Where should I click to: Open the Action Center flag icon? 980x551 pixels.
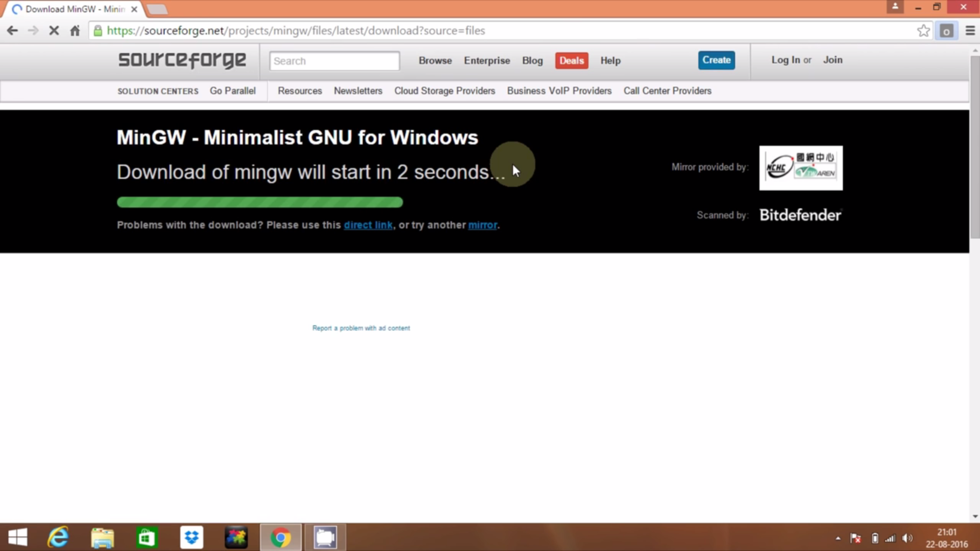(x=856, y=538)
